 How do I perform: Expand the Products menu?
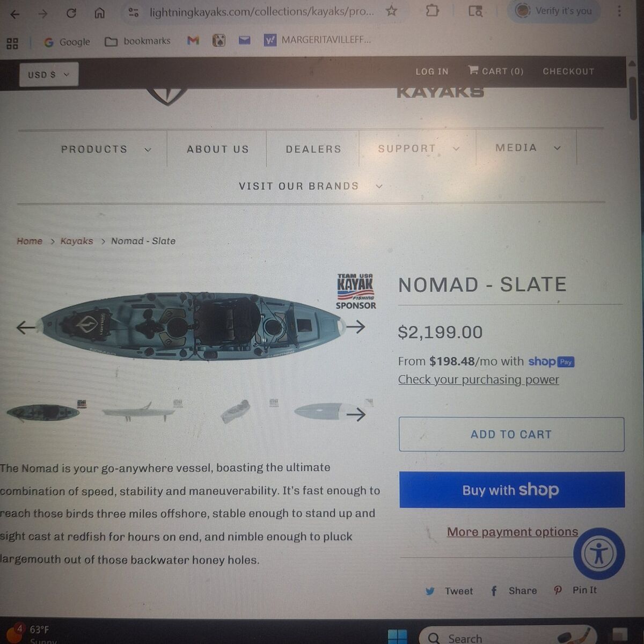[106, 149]
